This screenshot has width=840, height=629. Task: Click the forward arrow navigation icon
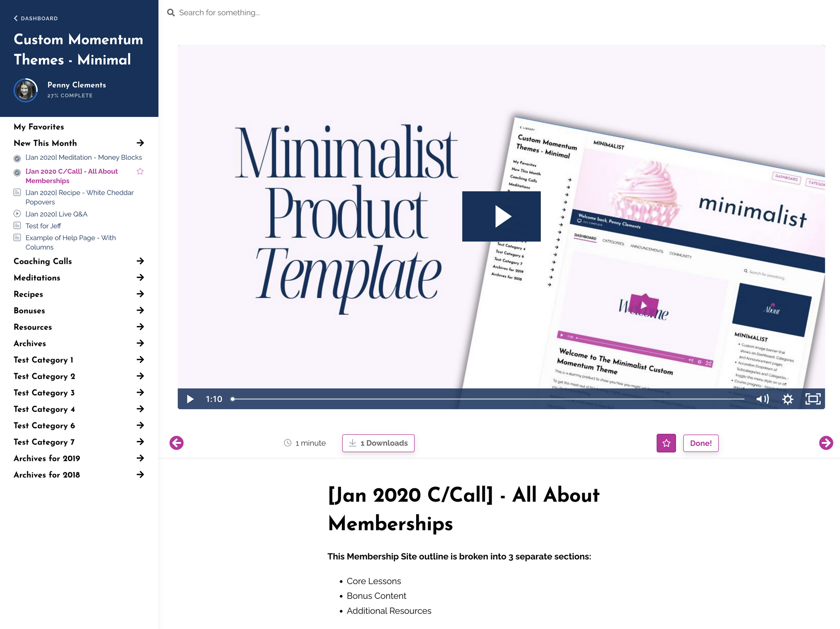tap(825, 443)
